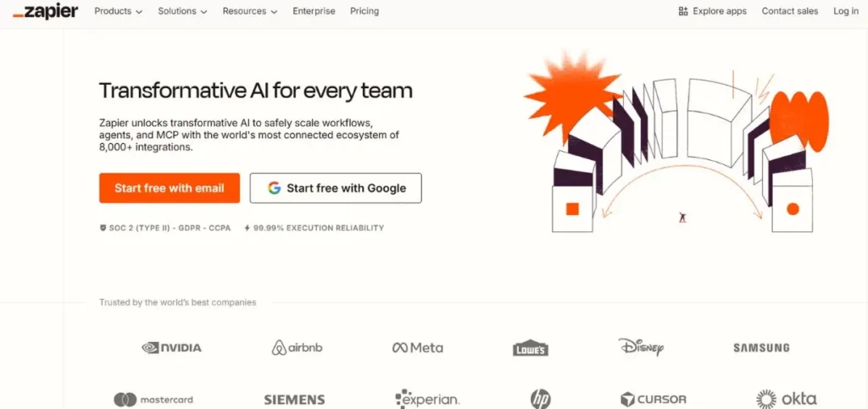The height and width of the screenshot is (409, 868).
Task: Select the Experian company logo
Action: pos(427,399)
